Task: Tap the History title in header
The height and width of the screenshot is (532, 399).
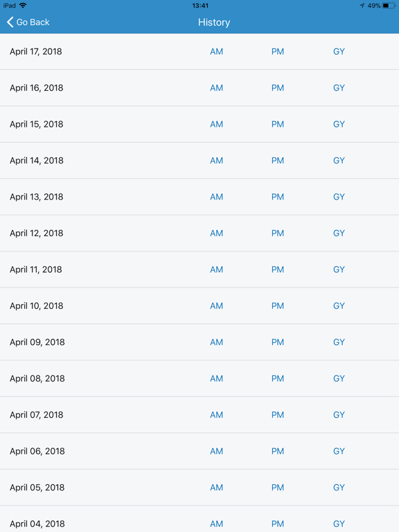Action: click(214, 22)
